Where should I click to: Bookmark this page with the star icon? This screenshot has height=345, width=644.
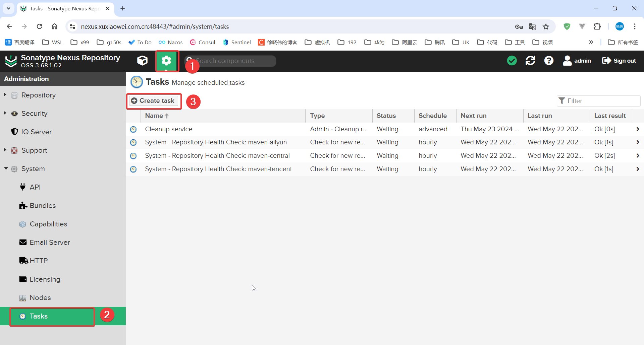pyautogui.click(x=546, y=26)
